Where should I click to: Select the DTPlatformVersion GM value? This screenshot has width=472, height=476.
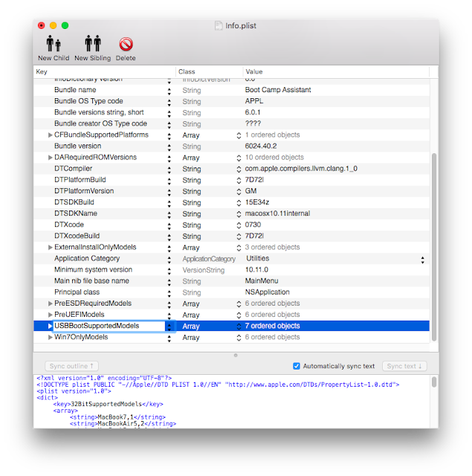(250, 191)
